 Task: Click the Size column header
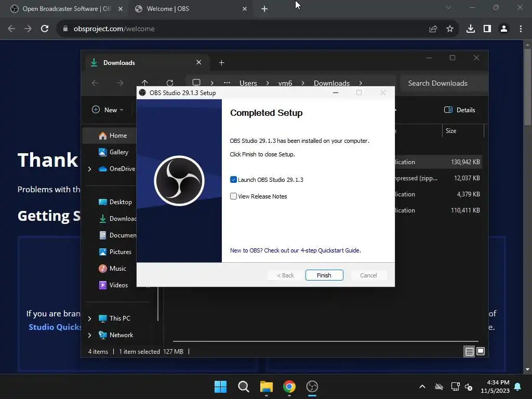tap(463, 130)
